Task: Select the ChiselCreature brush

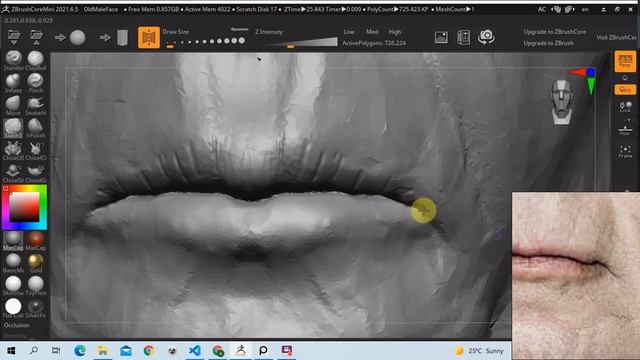Action: point(36,151)
